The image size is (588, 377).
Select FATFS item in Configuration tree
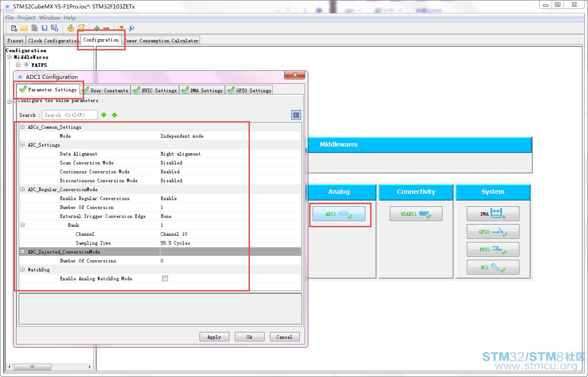tap(39, 65)
